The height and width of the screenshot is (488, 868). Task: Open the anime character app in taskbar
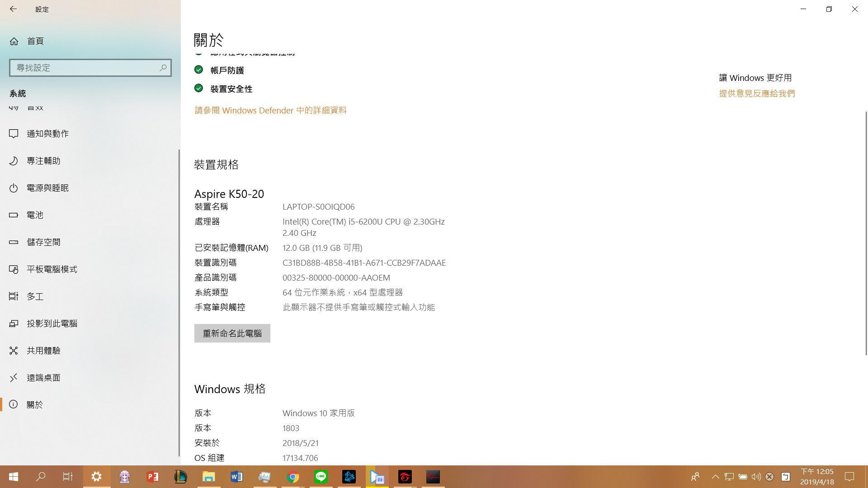coord(124,477)
